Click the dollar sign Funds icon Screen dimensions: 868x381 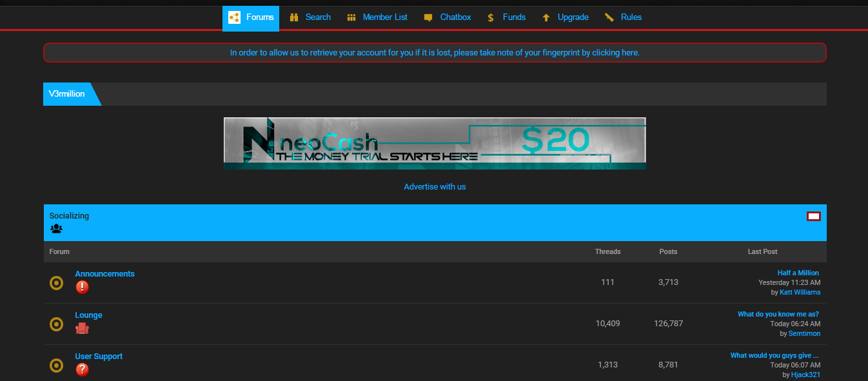[490, 17]
